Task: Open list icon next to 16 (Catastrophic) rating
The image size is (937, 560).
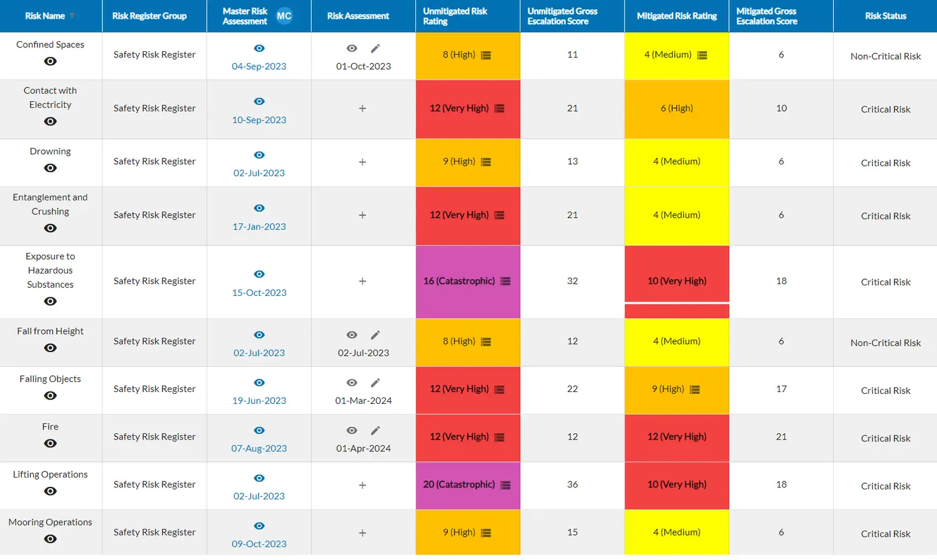Action: coord(505,282)
